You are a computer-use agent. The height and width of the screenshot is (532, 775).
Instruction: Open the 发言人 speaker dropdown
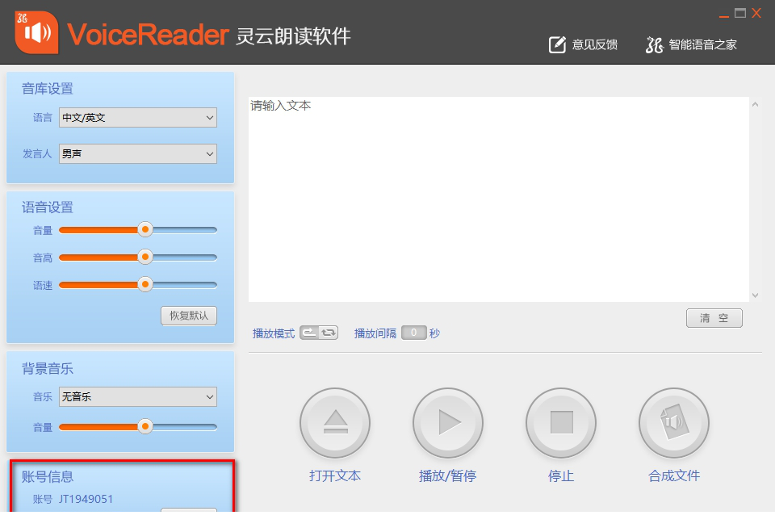pyautogui.click(x=138, y=153)
